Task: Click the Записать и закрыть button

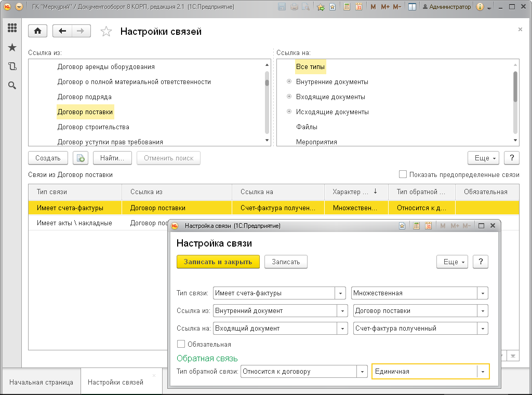Action: pyautogui.click(x=218, y=262)
